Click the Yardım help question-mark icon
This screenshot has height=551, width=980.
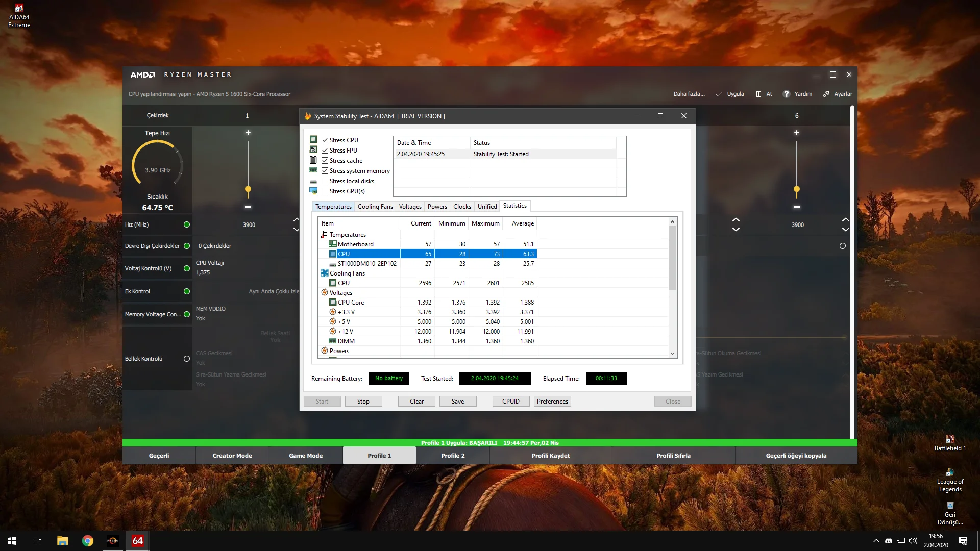786,94
